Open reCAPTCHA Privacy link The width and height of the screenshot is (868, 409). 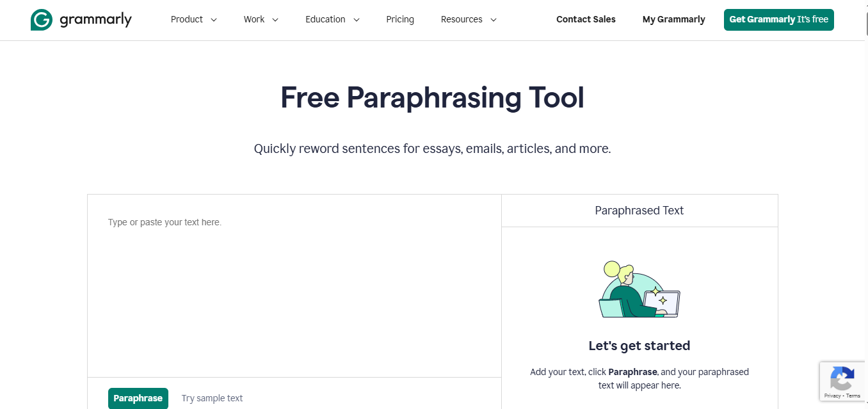pos(832,396)
